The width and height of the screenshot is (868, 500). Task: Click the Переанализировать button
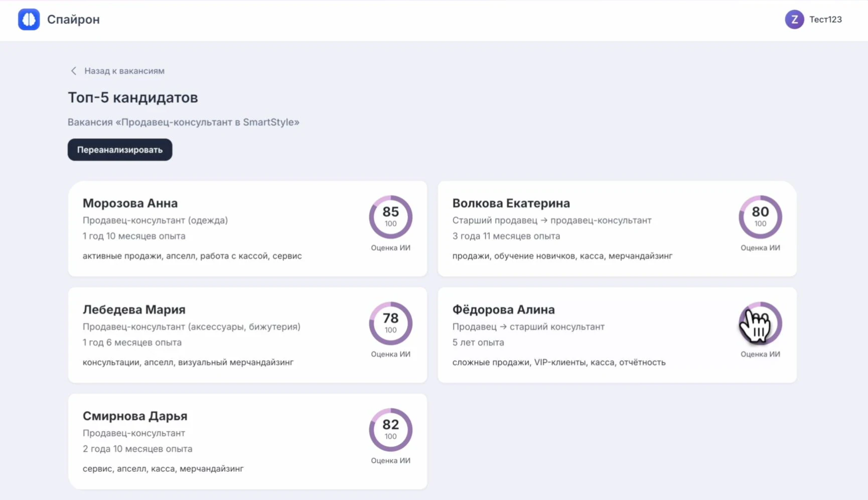[120, 150]
